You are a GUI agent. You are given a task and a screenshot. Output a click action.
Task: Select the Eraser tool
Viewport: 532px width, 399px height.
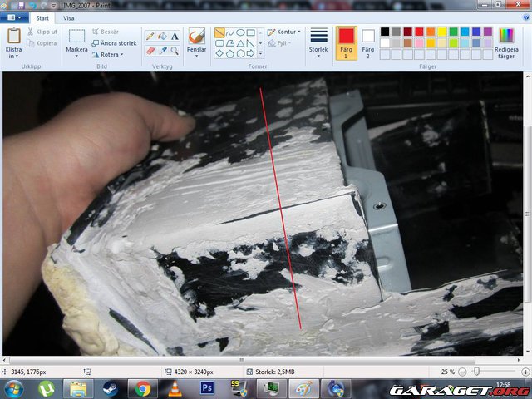tap(150, 51)
